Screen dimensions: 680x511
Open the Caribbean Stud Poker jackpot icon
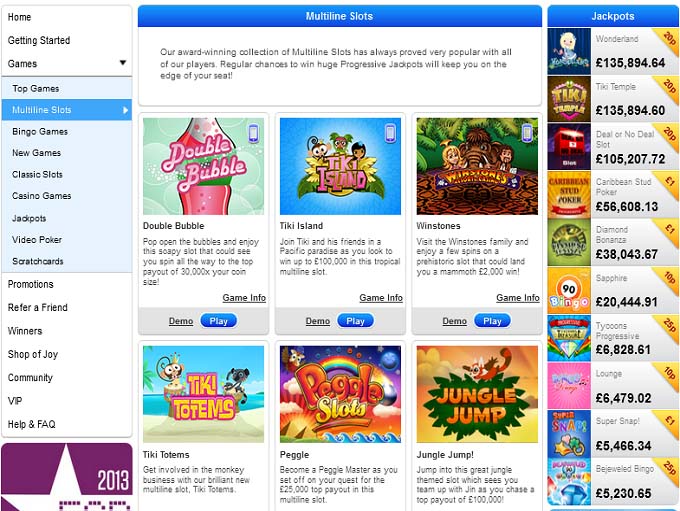tap(569, 194)
